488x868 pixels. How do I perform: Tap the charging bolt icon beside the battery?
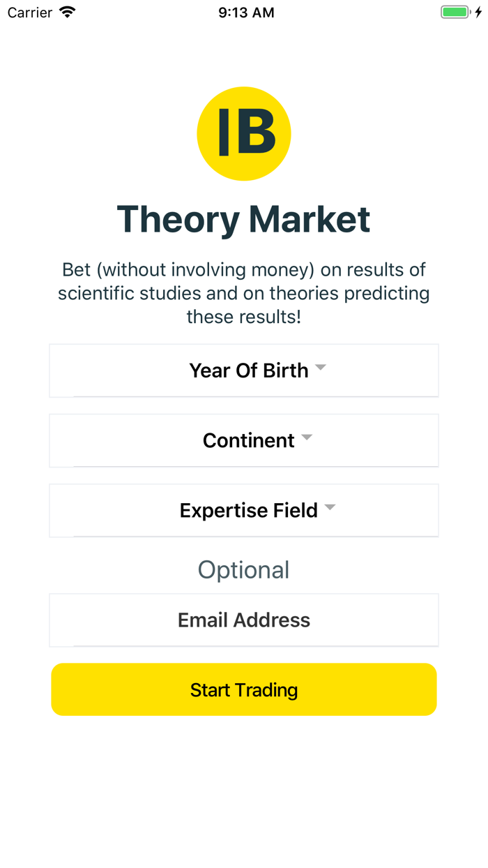click(x=477, y=12)
